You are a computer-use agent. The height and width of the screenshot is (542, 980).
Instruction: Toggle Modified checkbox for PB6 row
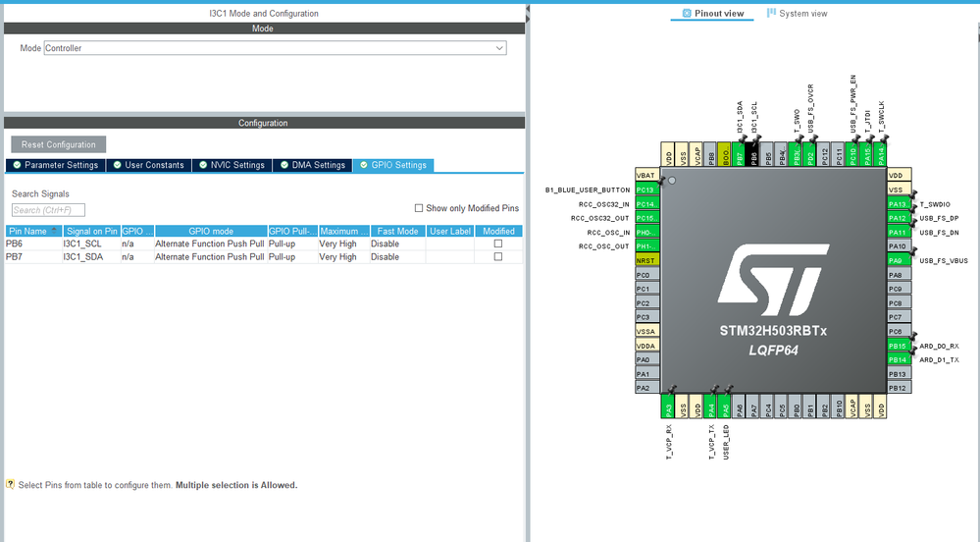pos(498,244)
